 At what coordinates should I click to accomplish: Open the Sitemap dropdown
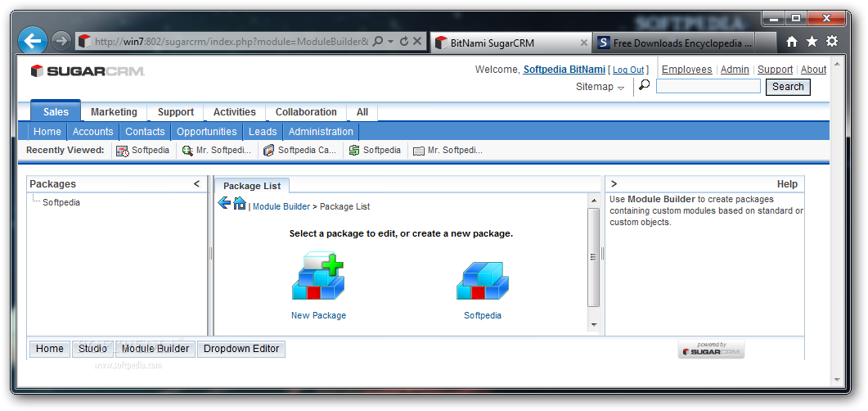[x=600, y=87]
